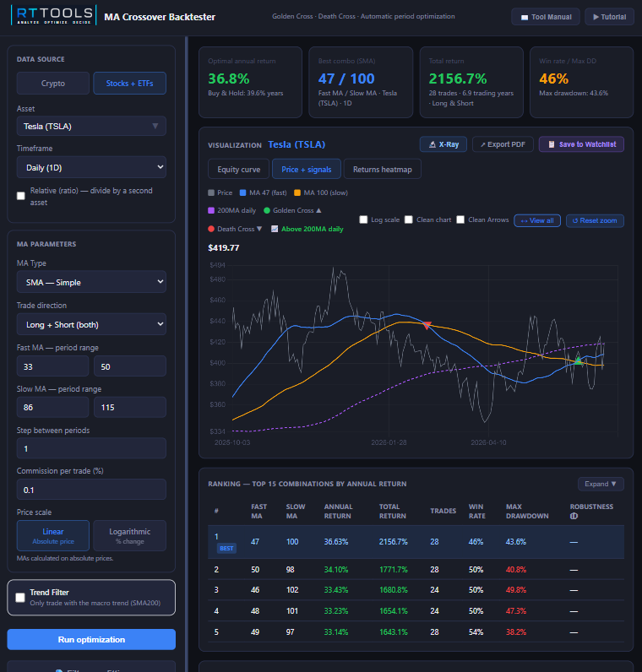Toggle the Golden Cross legend marker

267,210
